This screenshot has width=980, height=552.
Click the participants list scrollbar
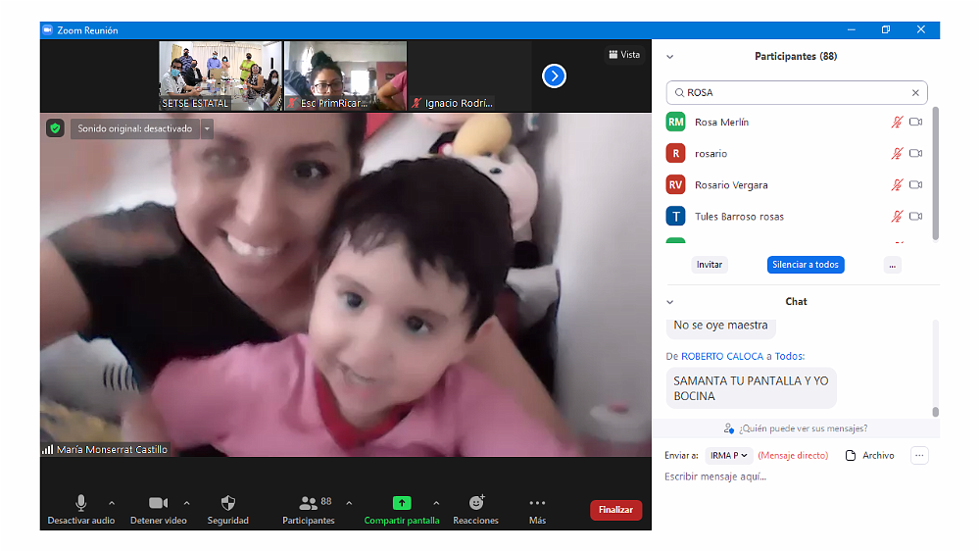pos(935,172)
